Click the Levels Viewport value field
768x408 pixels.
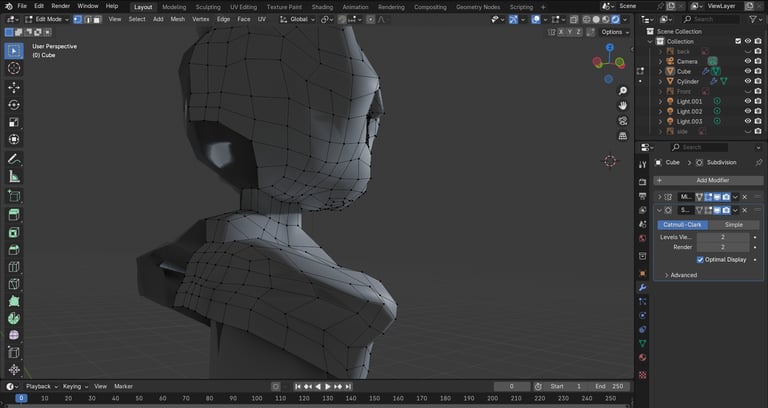click(x=723, y=237)
